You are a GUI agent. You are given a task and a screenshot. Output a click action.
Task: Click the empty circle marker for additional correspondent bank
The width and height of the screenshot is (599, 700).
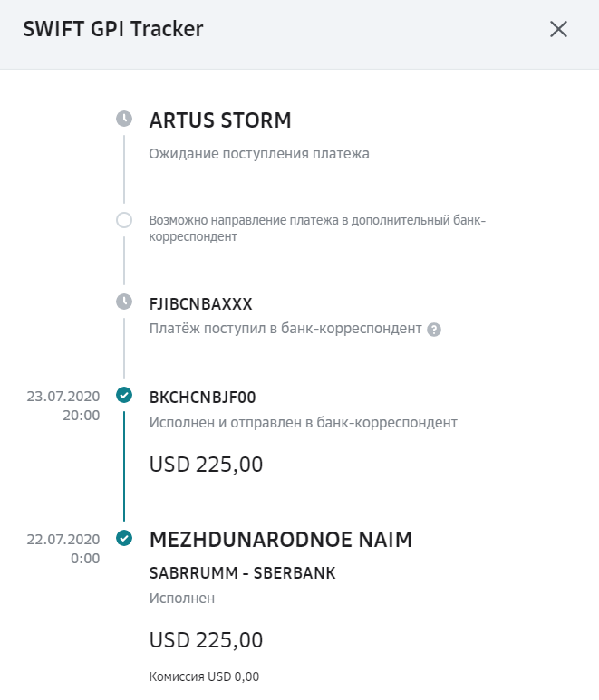point(124,220)
